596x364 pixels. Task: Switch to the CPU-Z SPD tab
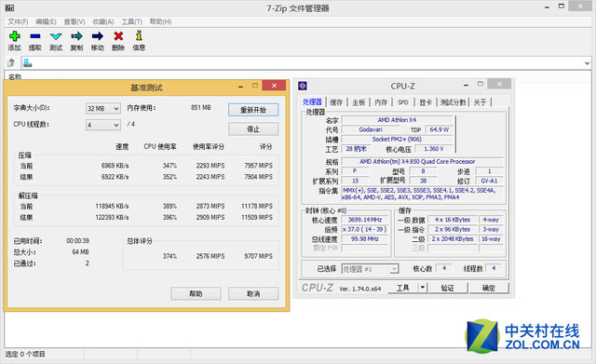tap(403, 102)
